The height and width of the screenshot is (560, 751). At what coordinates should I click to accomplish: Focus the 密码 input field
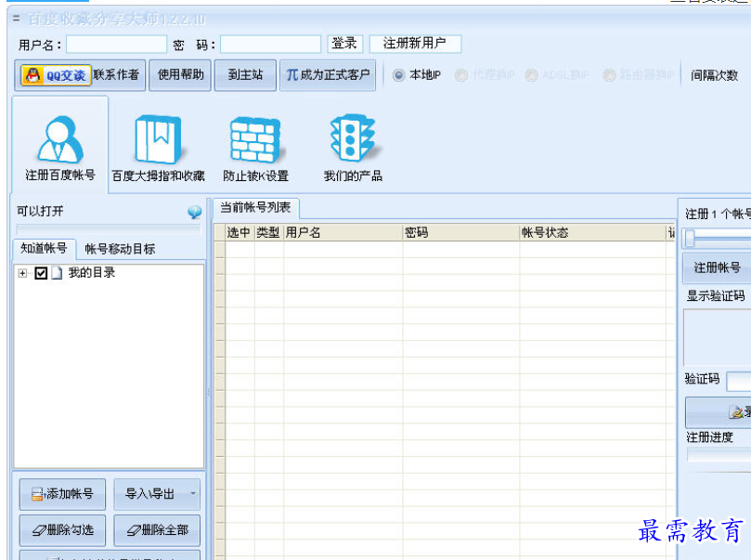pos(271,44)
